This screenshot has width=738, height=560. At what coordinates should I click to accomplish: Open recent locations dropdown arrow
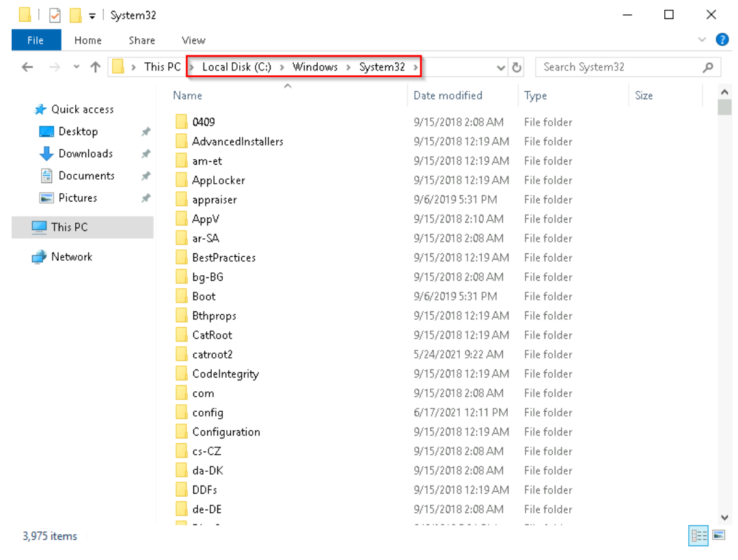point(76,67)
